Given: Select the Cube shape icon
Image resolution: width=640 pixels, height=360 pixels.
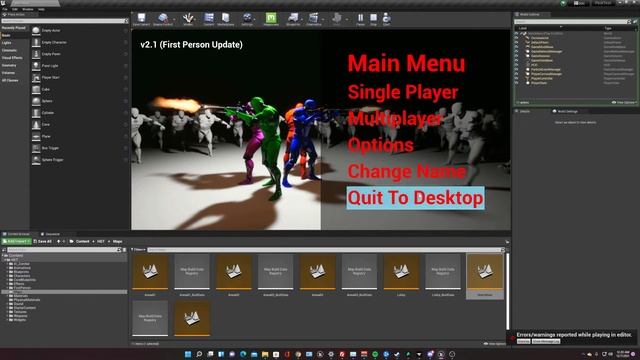Looking at the screenshot, I should [x=36, y=89].
